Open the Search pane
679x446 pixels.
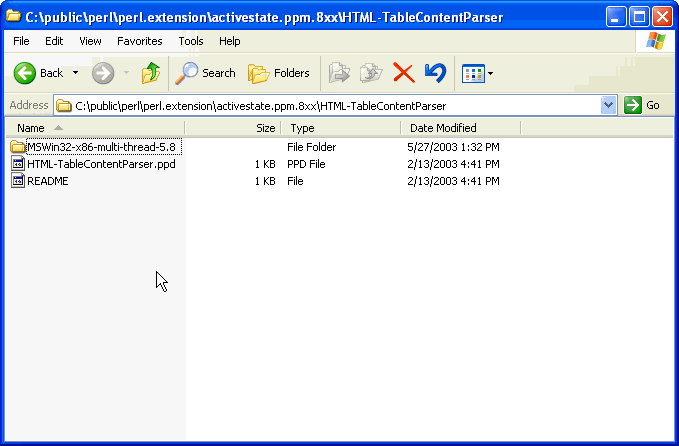coord(205,73)
